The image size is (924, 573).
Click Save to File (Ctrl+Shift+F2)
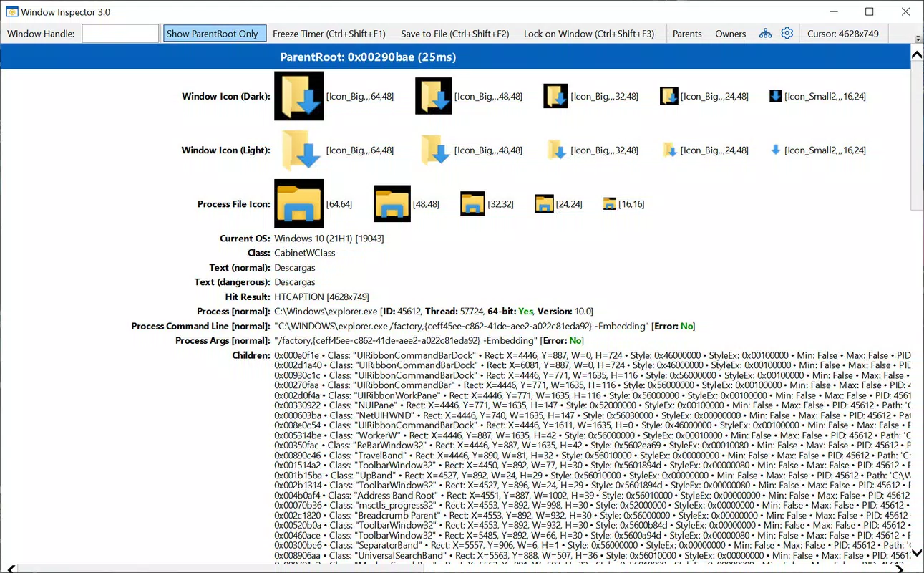point(455,33)
